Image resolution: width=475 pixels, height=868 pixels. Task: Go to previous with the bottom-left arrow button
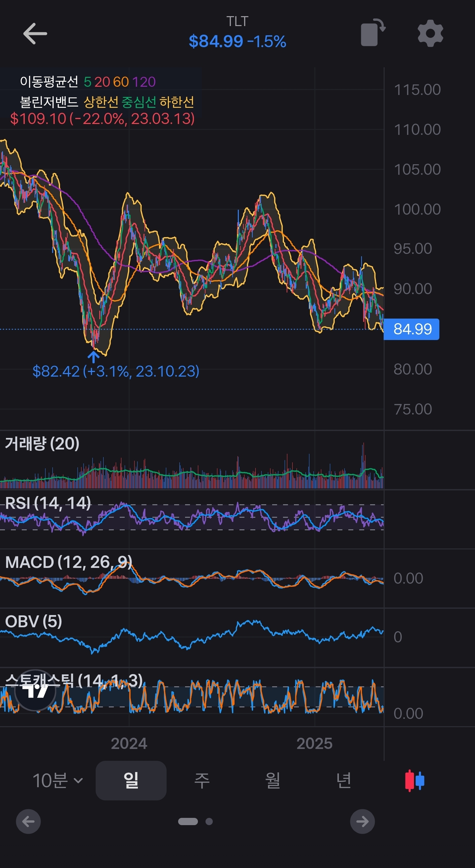tap(28, 821)
